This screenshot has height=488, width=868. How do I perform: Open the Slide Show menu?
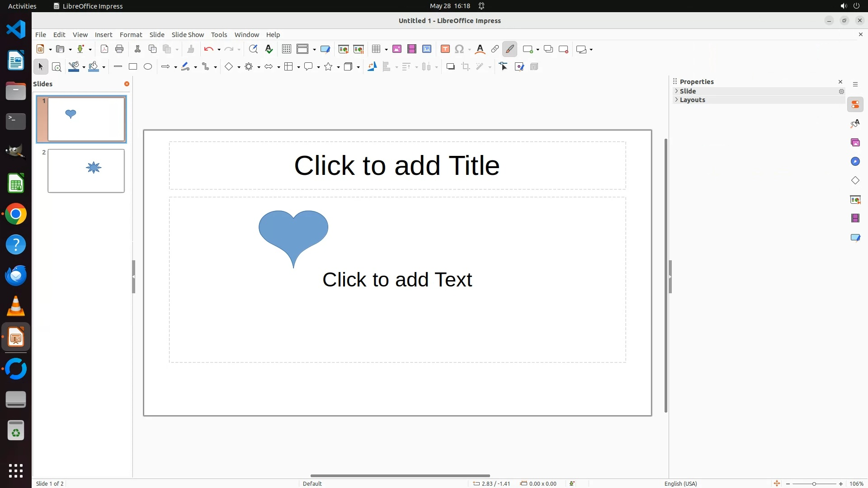(188, 35)
